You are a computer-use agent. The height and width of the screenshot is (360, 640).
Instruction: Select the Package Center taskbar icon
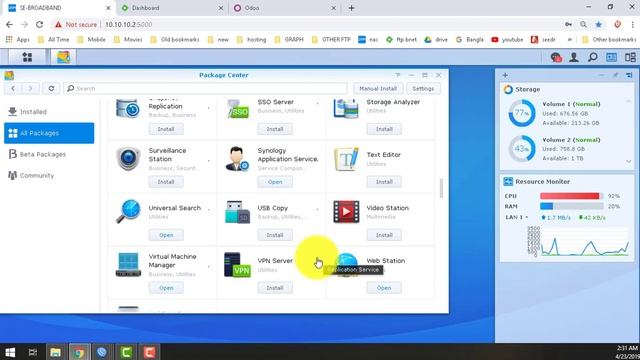63,57
